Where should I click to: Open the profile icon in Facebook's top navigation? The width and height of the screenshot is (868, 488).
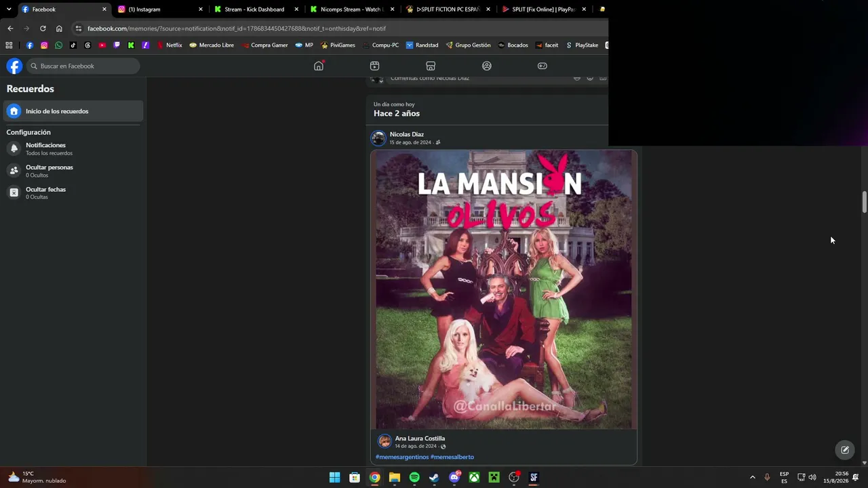pos(486,66)
